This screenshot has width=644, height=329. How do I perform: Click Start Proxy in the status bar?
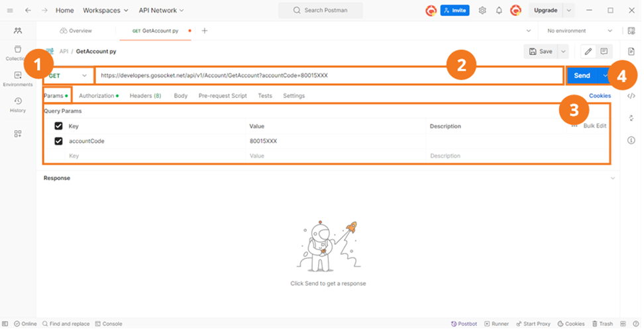[x=533, y=324]
